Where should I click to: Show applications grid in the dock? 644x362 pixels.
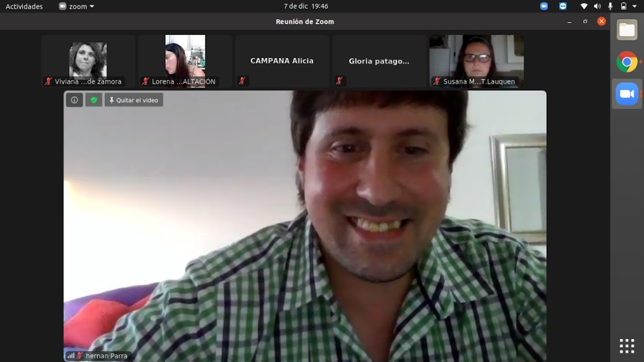pos(627,346)
